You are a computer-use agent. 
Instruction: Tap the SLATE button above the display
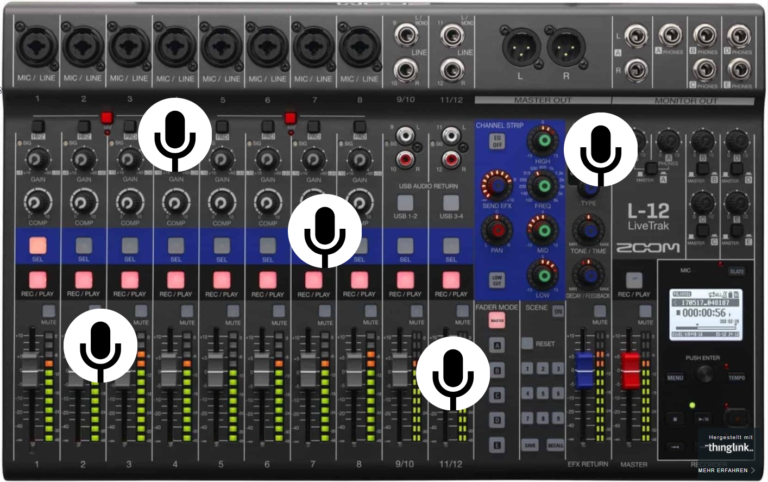coord(737,271)
